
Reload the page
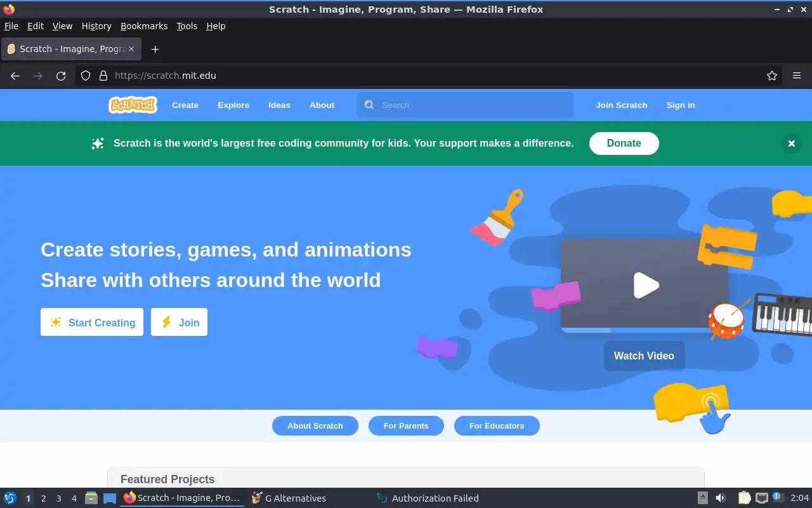(61, 76)
